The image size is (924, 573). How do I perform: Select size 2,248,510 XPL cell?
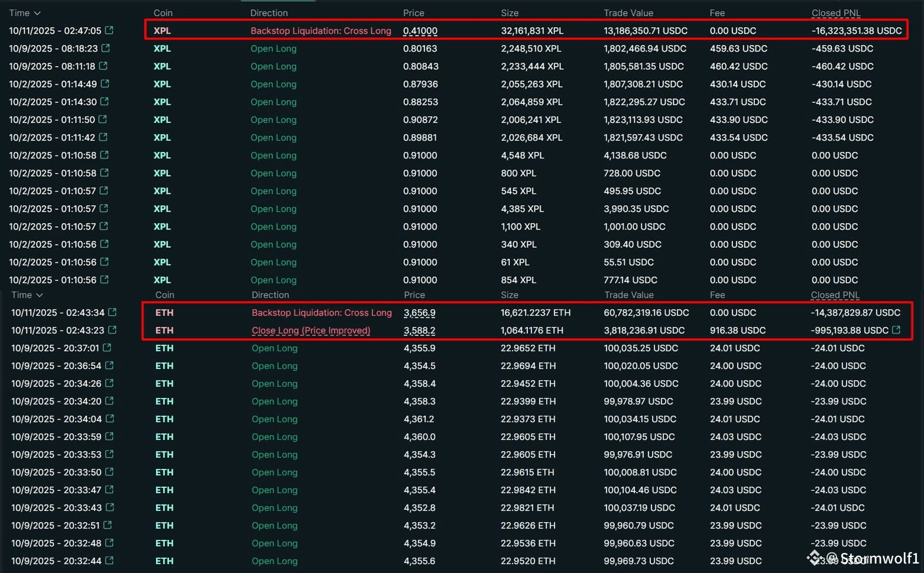tap(530, 48)
